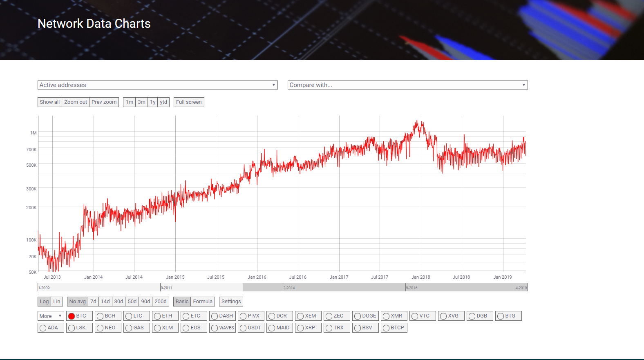Toggle the BTC red radio indicator

click(x=72, y=316)
